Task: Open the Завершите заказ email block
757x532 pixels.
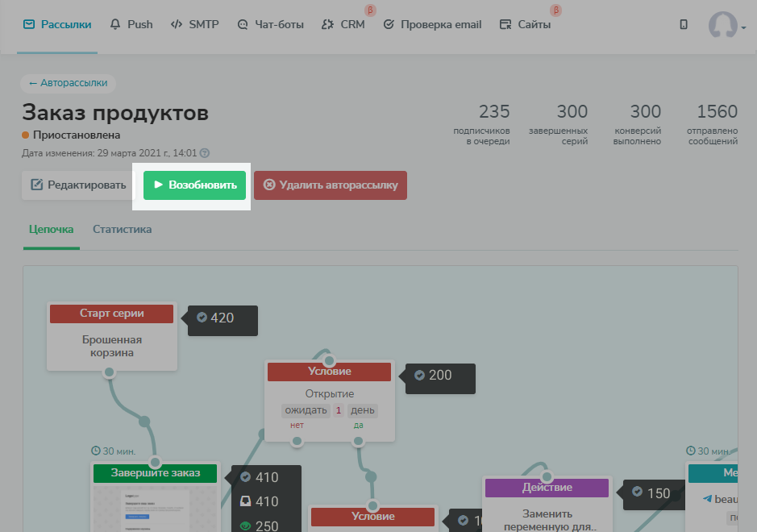Action: (x=155, y=497)
